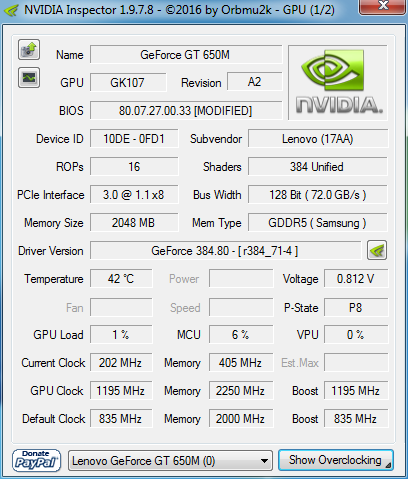The height and width of the screenshot is (479, 408).
Task: Click the GeForce GT 650M name field
Action: [186, 55]
